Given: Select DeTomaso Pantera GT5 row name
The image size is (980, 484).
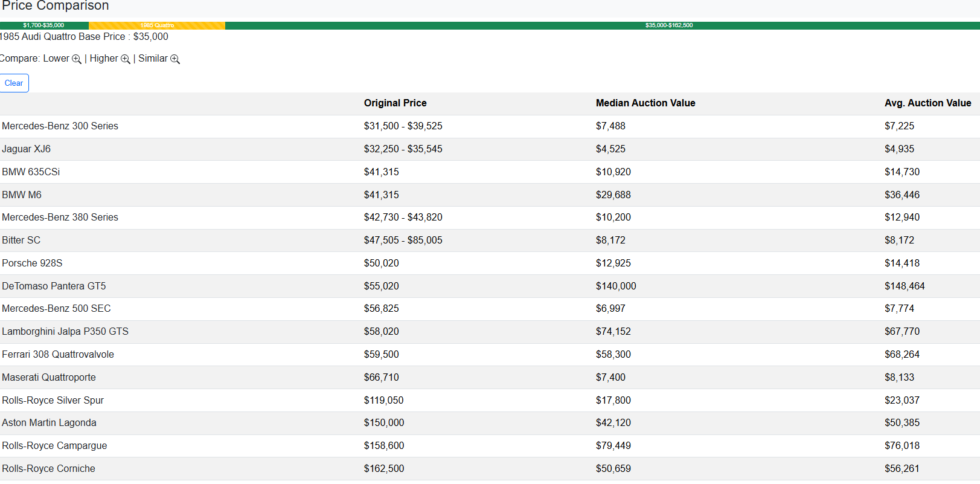Looking at the screenshot, I should (54, 286).
